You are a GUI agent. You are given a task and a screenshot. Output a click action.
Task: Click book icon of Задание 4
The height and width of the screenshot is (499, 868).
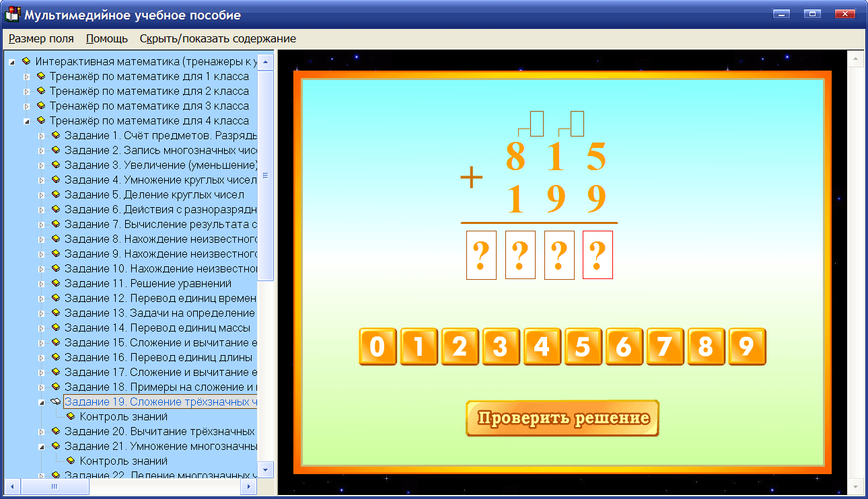[x=56, y=180]
